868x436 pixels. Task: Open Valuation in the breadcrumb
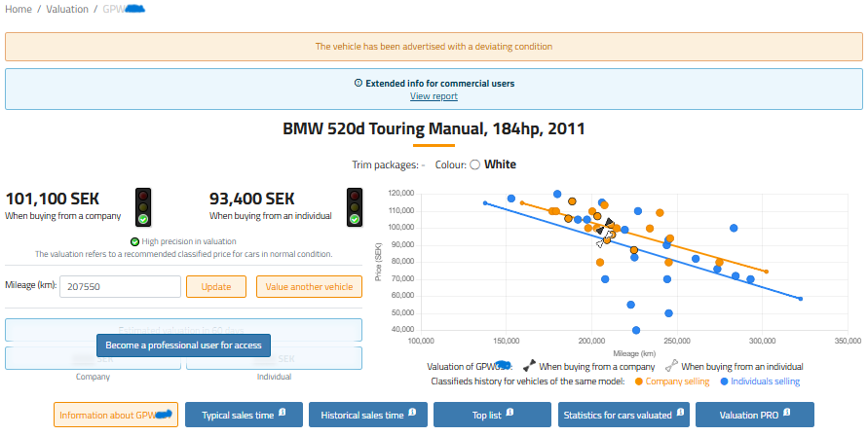(x=68, y=9)
